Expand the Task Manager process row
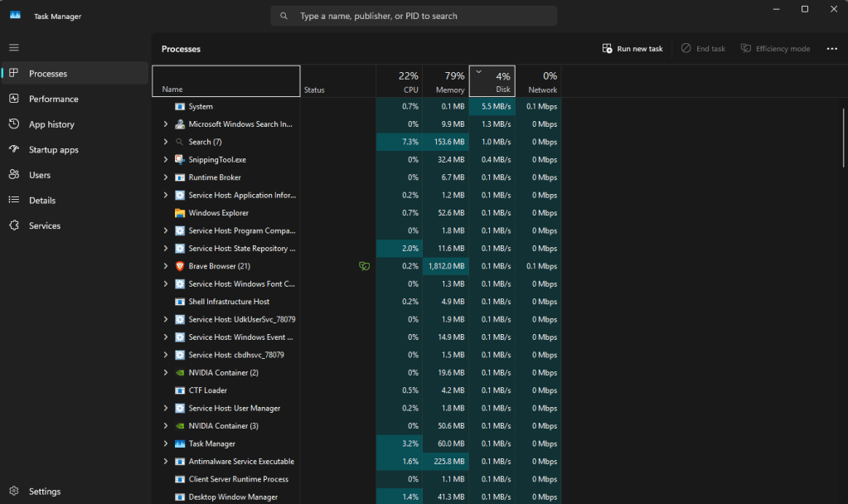This screenshot has height=504, width=848. pos(166,444)
